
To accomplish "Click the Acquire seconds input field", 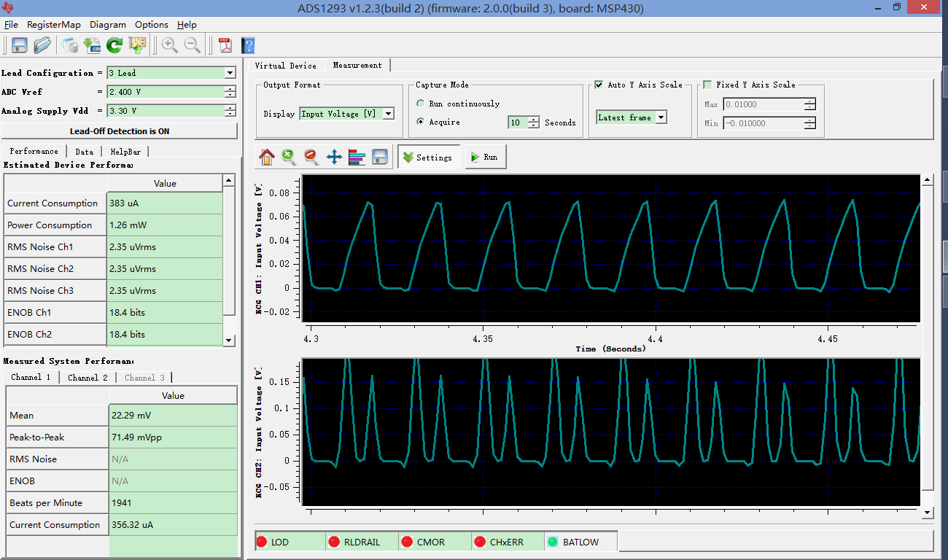I will coord(518,122).
